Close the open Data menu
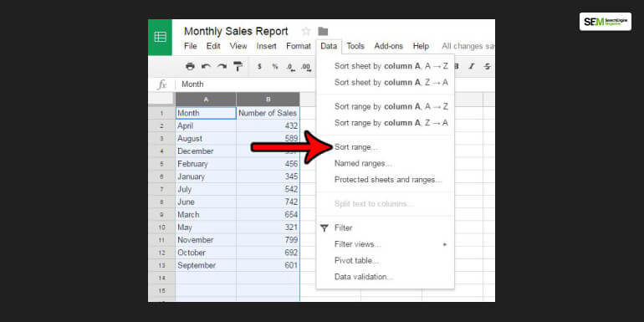 329,46
